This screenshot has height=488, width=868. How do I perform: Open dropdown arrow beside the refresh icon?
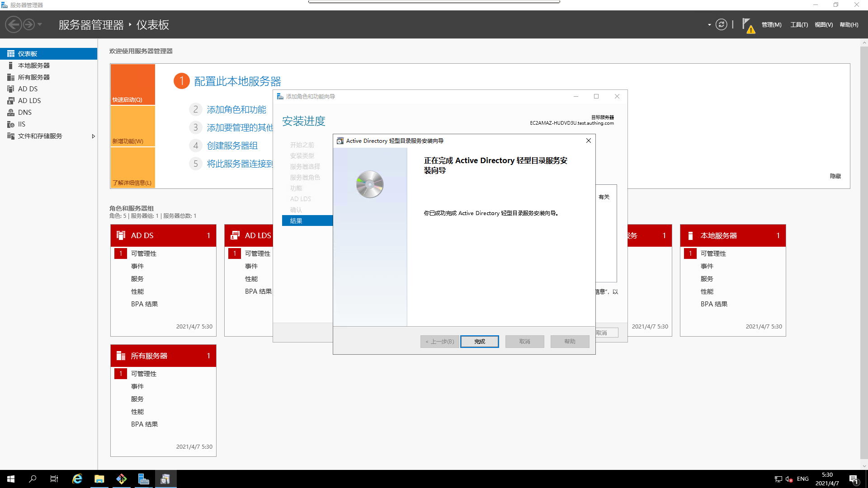pyautogui.click(x=709, y=25)
